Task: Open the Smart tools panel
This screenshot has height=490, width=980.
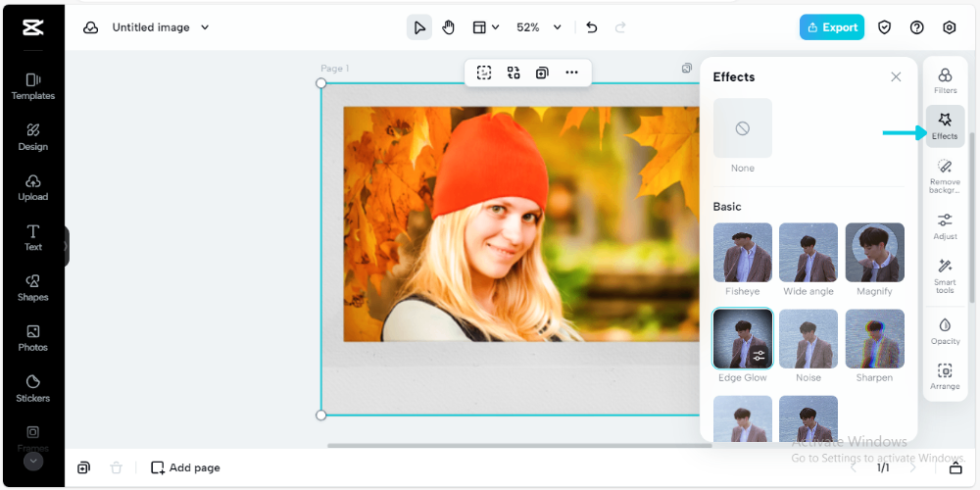Action: coord(945,275)
